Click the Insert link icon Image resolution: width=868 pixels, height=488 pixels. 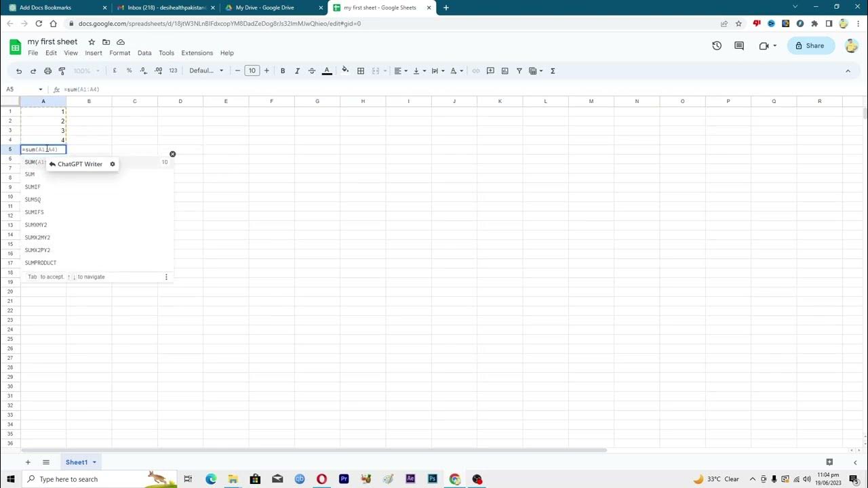476,70
